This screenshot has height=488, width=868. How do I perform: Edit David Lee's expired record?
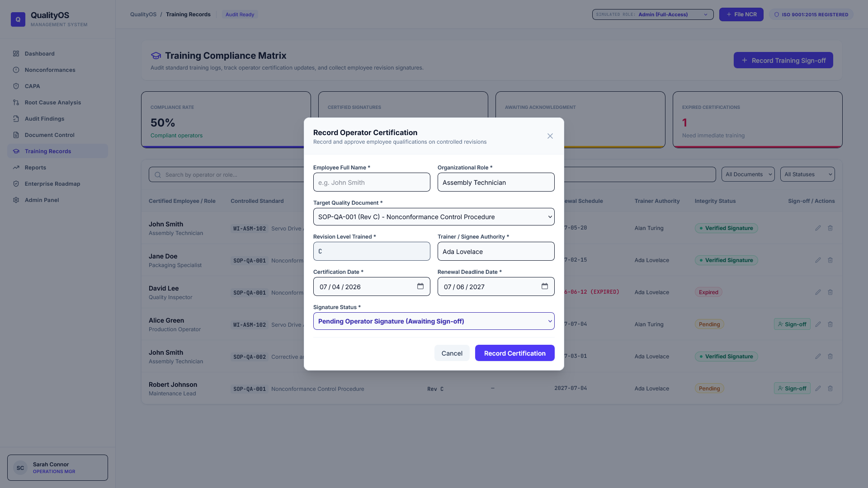point(818,292)
